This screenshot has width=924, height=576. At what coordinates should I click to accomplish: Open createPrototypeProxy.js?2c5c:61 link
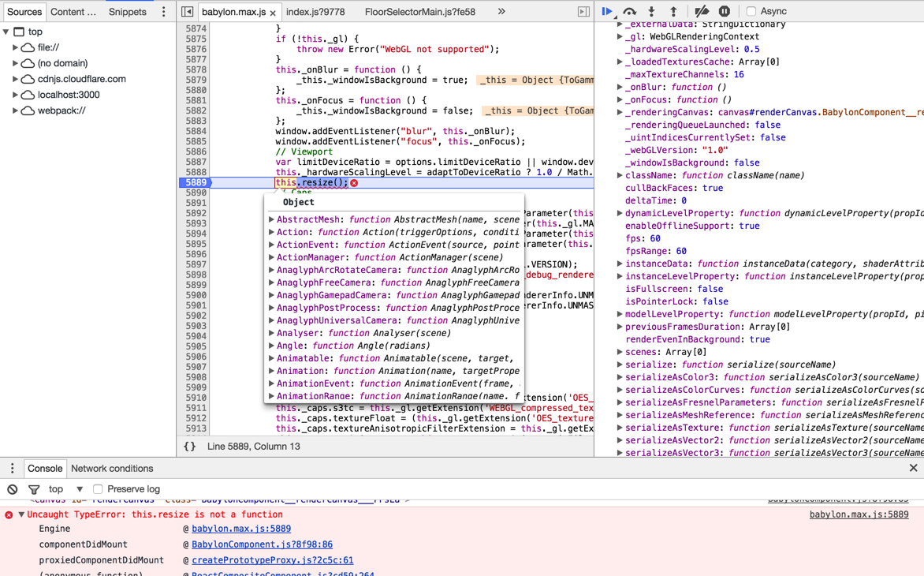272,560
